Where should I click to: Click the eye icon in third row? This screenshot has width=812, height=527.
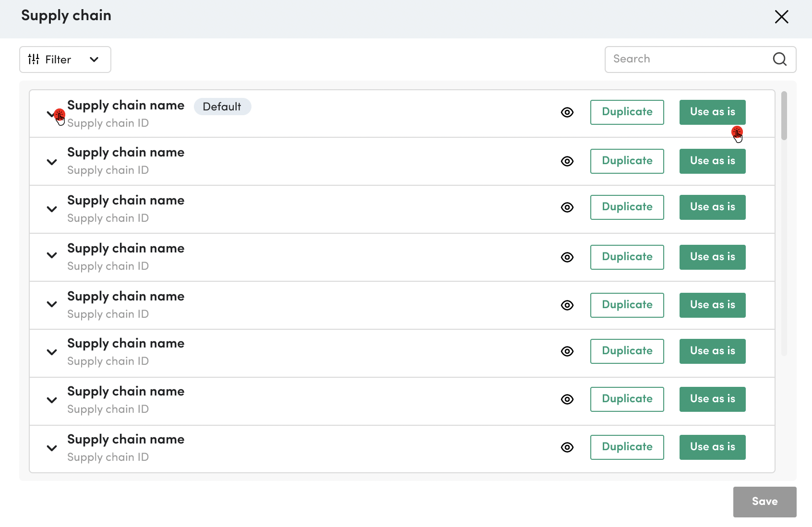point(567,207)
